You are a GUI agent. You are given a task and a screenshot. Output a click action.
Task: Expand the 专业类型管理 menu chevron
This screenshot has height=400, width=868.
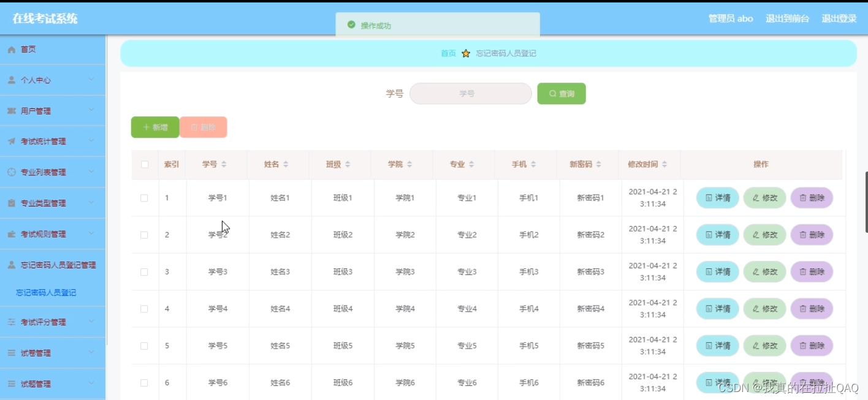coord(91,202)
